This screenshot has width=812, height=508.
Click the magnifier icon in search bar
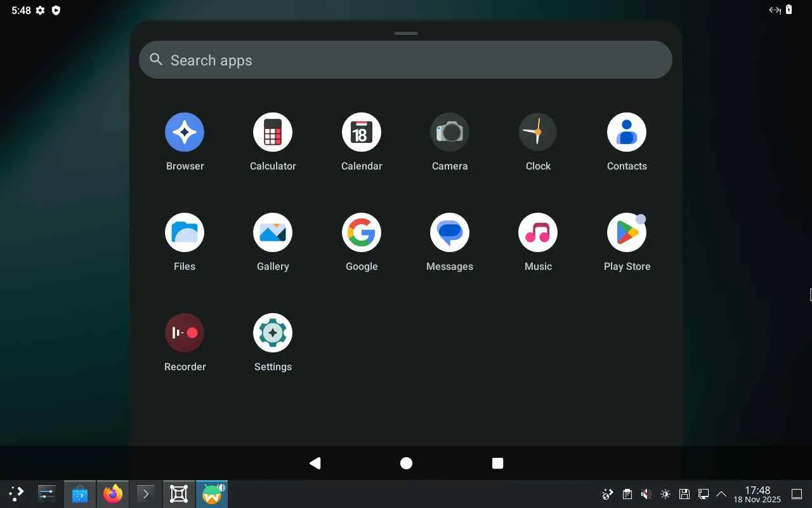point(156,60)
